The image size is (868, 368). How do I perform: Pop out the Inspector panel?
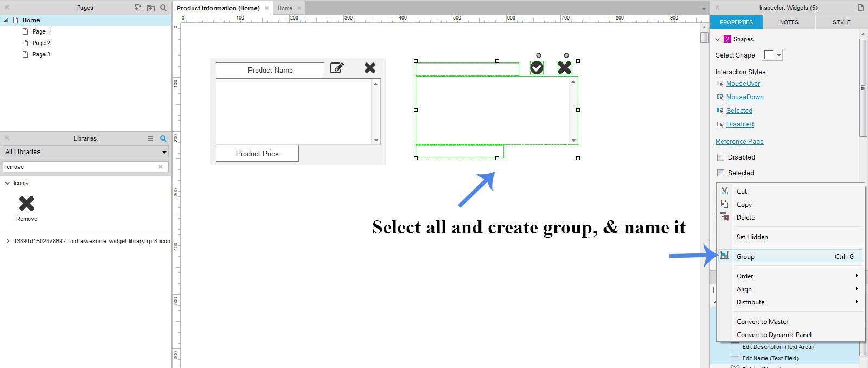tap(718, 8)
